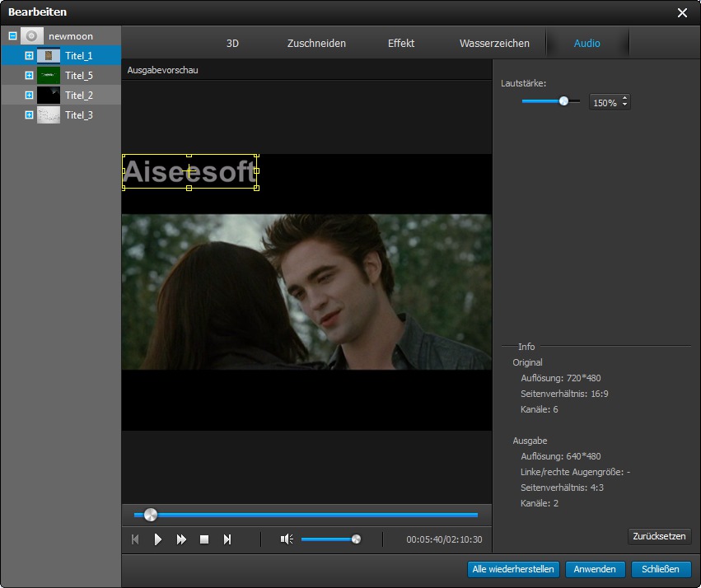This screenshot has height=588, width=701.
Task: Click the next frame button
Action: tap(227, 539)
